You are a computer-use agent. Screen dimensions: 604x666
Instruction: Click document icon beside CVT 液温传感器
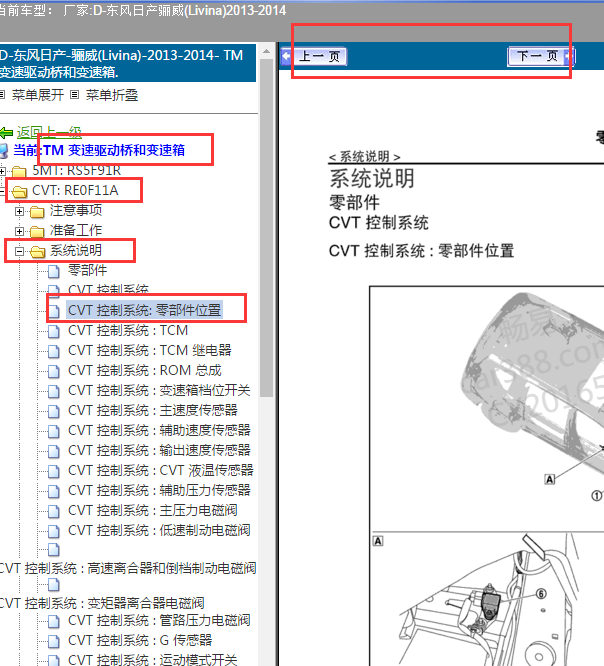pos(54,471)
